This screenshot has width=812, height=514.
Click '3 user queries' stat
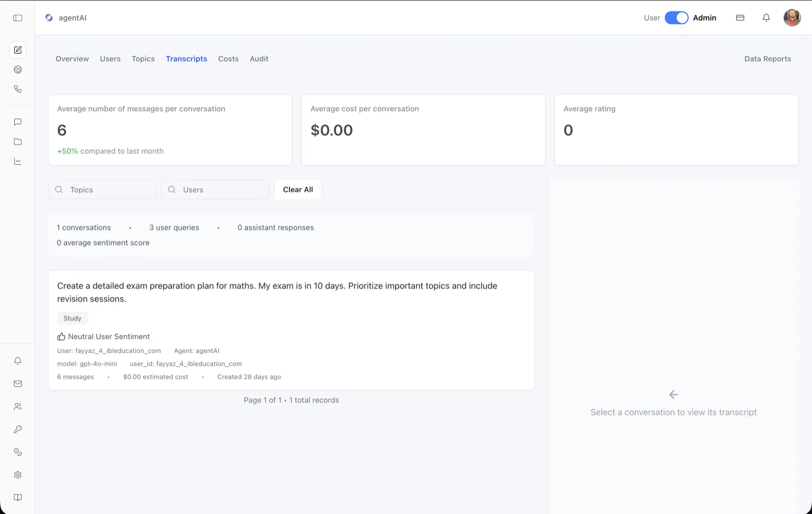[x=174, y=228]
